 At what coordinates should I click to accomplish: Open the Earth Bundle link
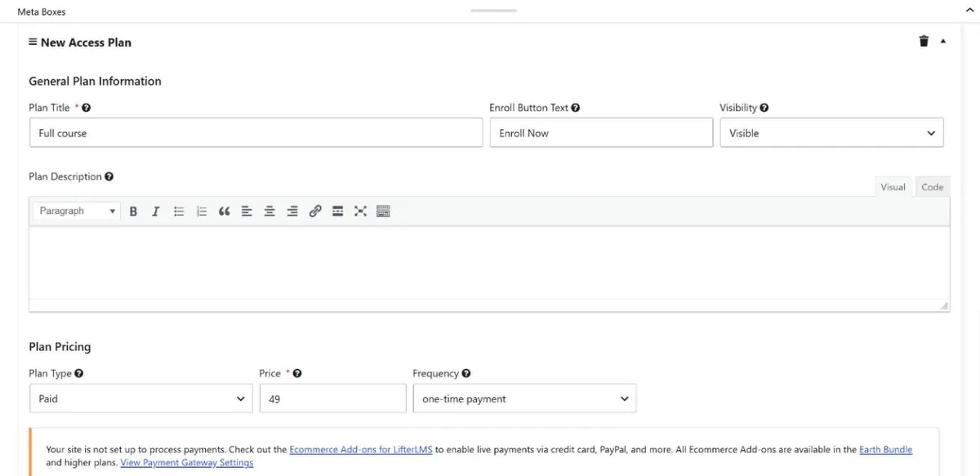(885, 450)
